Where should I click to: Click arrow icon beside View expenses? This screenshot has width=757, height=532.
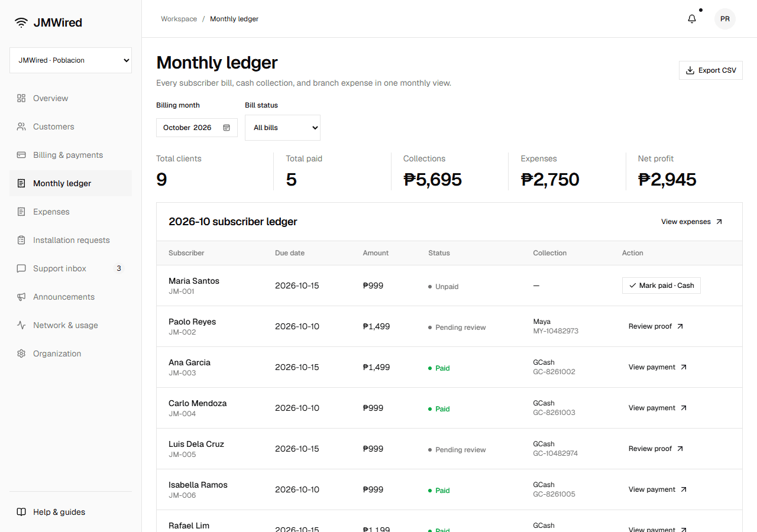click(x=719, y=222)
